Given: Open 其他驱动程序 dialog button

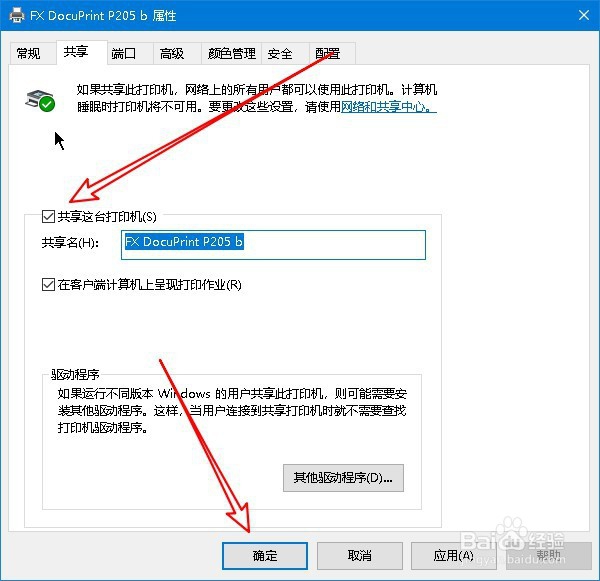Looking at the screenshot, I should [x=343, y=478].
